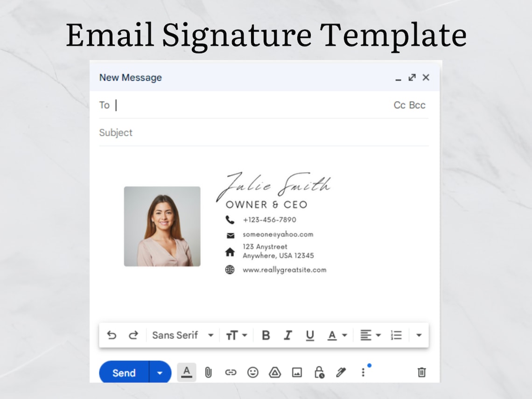Discard the draft with the trash icon
The height and width of the screenshot is (399, 532).
[421, 372]
